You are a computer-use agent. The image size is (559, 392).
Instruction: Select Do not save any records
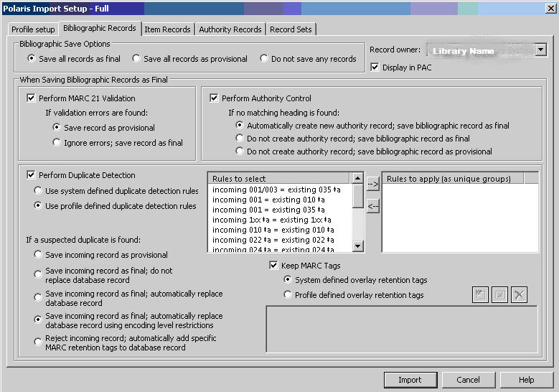point(264,58)
